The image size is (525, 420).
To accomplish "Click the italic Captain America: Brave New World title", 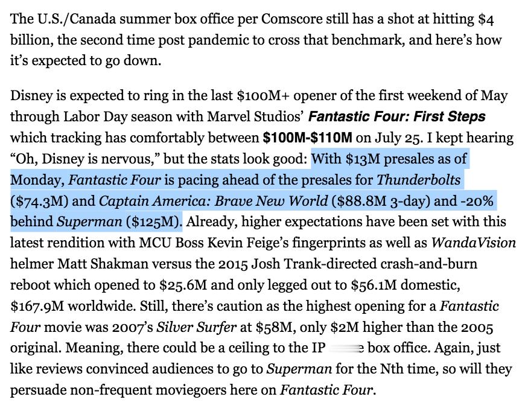I will pyautogui.click(x=213, y=201).
